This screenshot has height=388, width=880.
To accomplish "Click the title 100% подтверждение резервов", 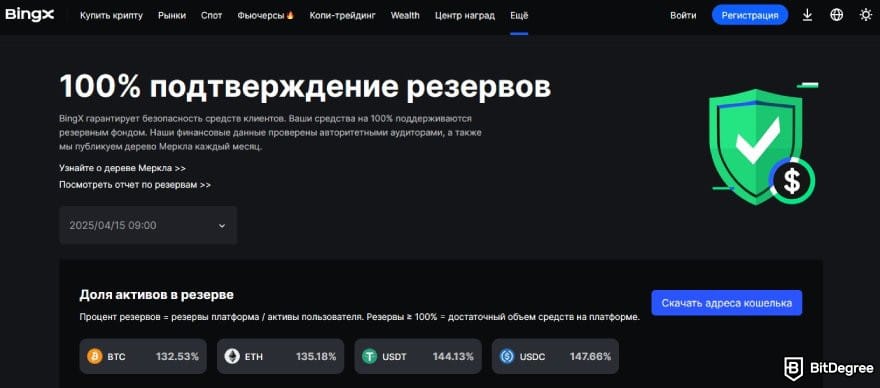I will pyautogui.click(x=305, y=87).
